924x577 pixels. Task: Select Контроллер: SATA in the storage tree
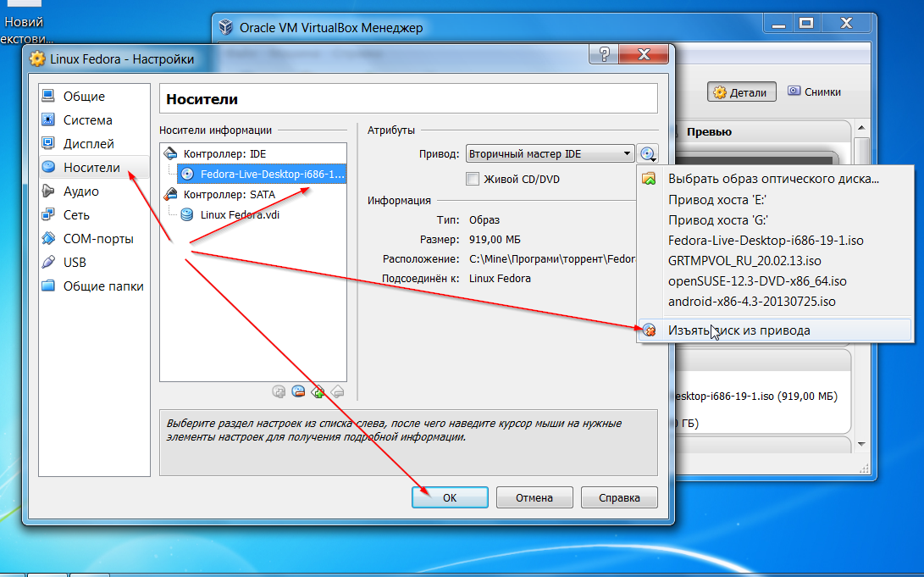click(228, 194)
